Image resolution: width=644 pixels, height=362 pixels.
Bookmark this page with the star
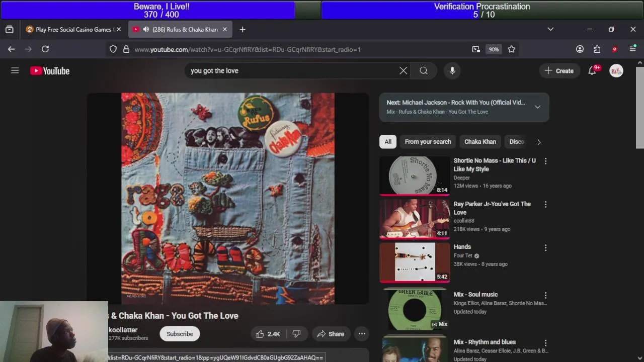pyautogui.click(x=511, y=49)
